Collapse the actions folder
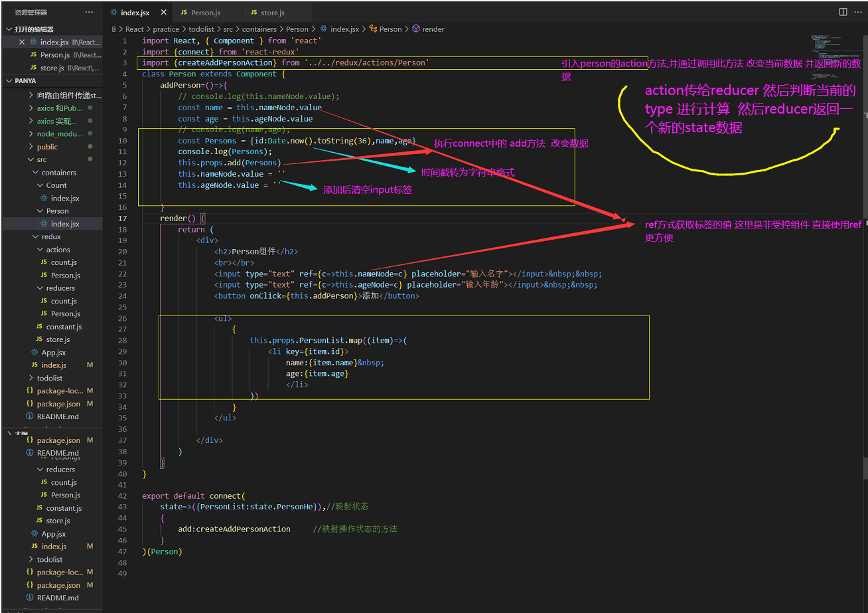Image resolution: width=868 pixels, height=613 pixels. click(58, 250)
